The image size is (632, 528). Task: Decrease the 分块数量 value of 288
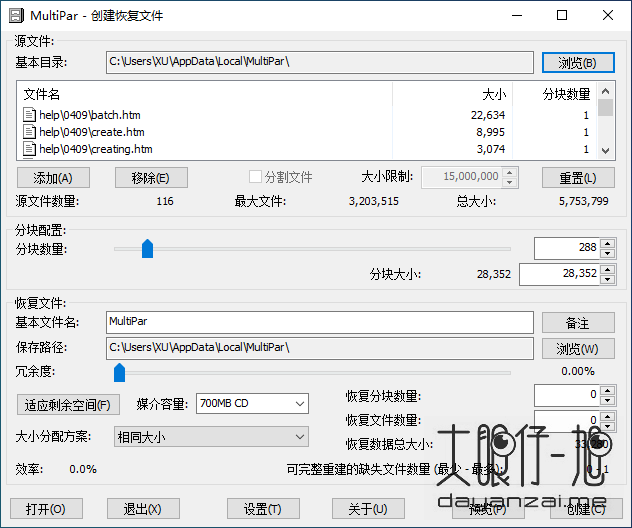click(x=607, y=254)
